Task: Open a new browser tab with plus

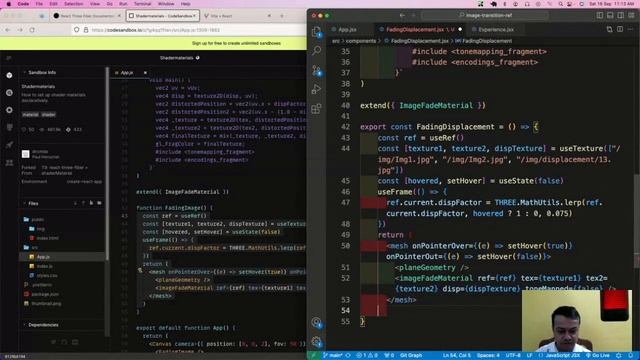Action: click(x=282, y=16)
